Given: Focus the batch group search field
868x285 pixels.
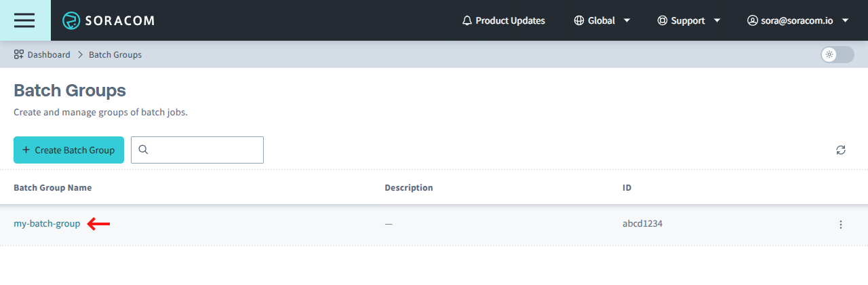Looking at the screenshot, I should pyautogui.click(x=197, y=150).
